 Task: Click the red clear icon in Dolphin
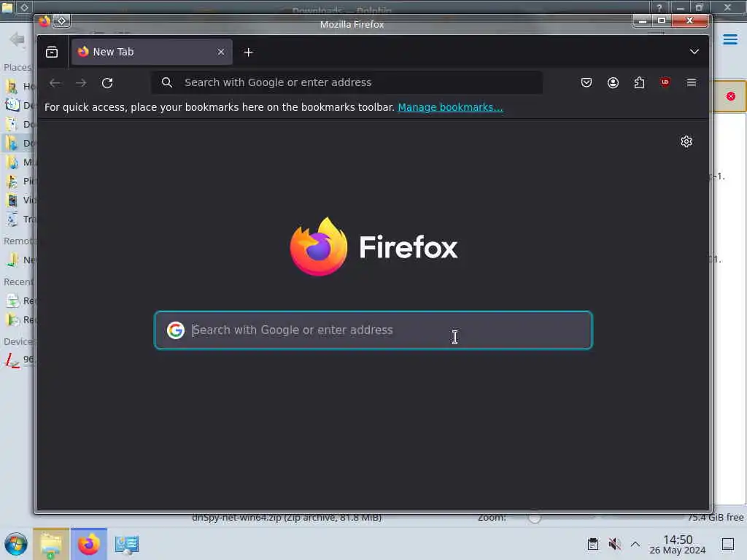pos(731,96)
